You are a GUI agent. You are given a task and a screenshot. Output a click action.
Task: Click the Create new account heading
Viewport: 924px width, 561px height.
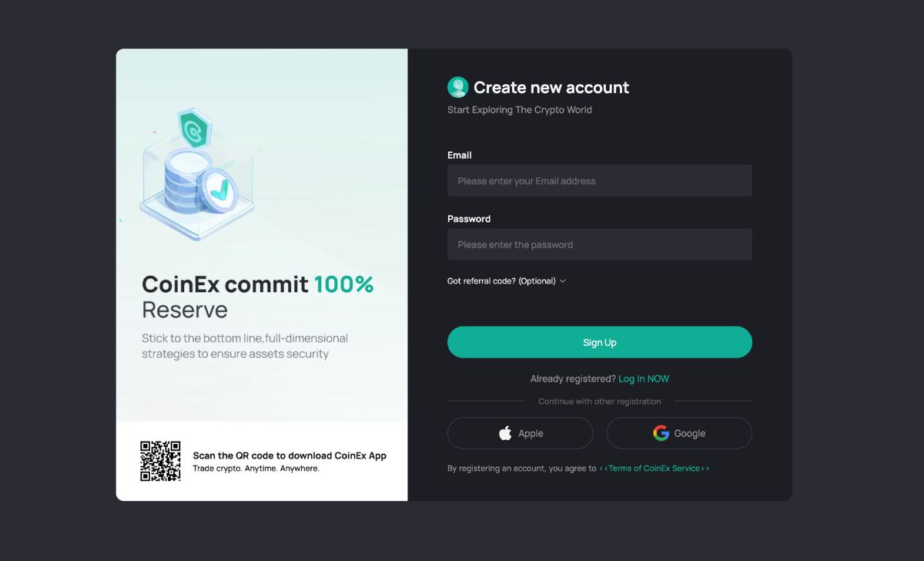click(551, 88)
